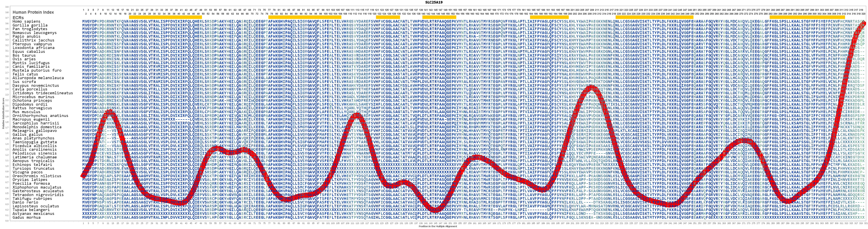Click the Ornithorhynchus anatinus species label
The width and height of the screenshot is (868, 229).
[x=40, y=116]
